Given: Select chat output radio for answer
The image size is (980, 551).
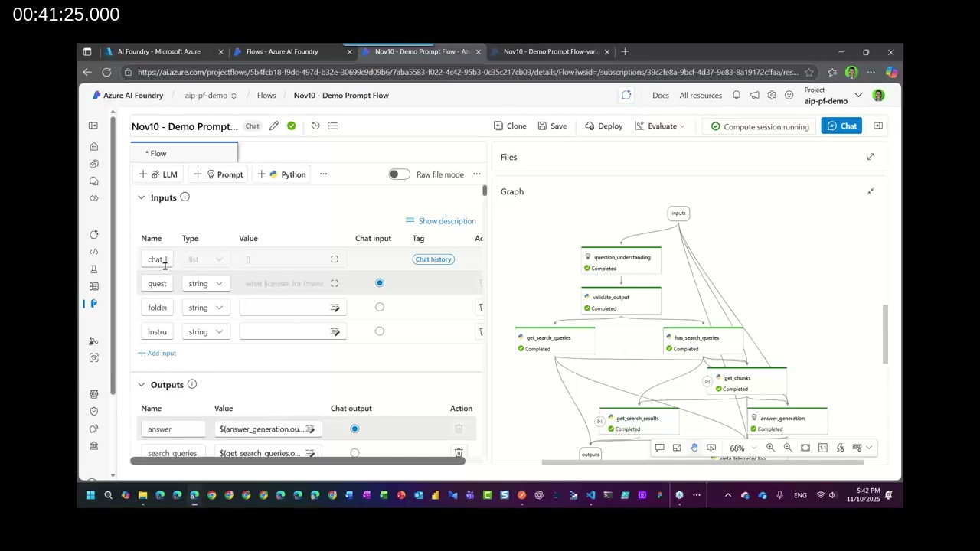Looking at the screenshot, I should click(354, 429).
